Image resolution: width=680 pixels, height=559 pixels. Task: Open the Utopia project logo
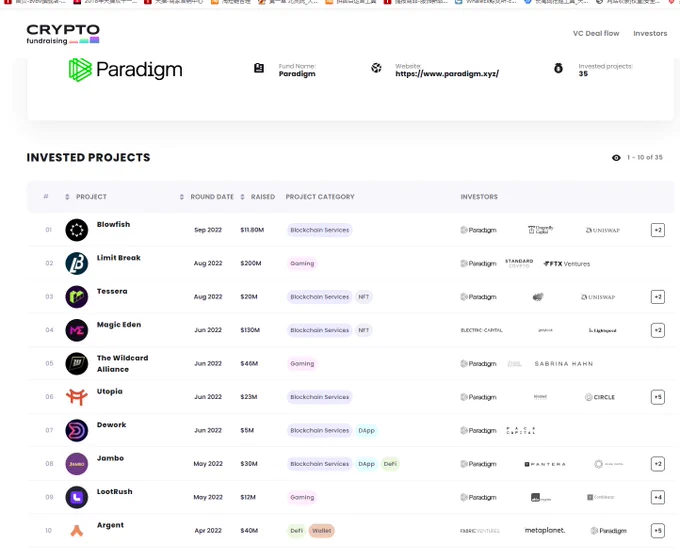(77, 397)
